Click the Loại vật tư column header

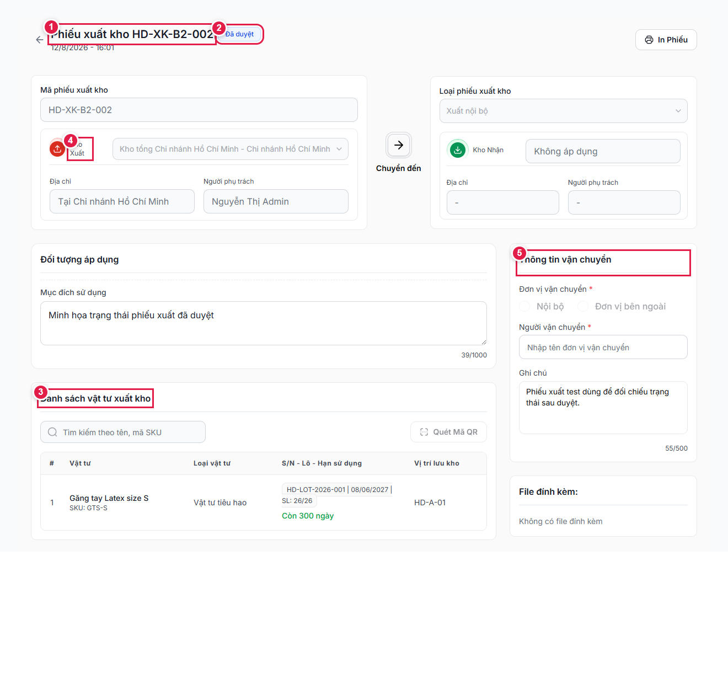click(x=212, y=463)
